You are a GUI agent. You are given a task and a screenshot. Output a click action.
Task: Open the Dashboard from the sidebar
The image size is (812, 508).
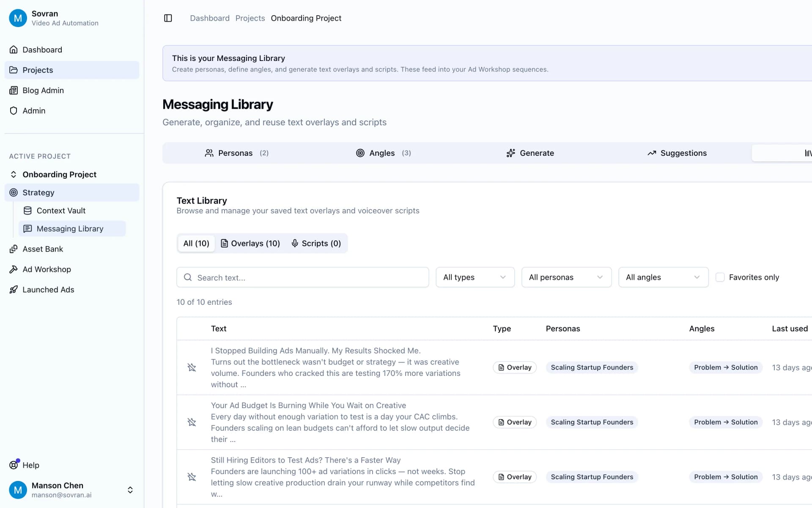point(42,50)
